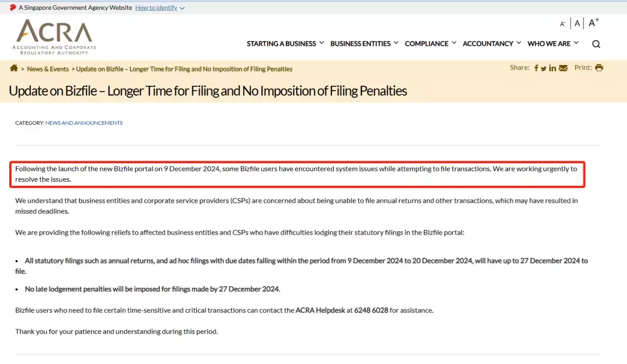
Task: Click the ACRA Helpdesk text
Action: point(320,310)
